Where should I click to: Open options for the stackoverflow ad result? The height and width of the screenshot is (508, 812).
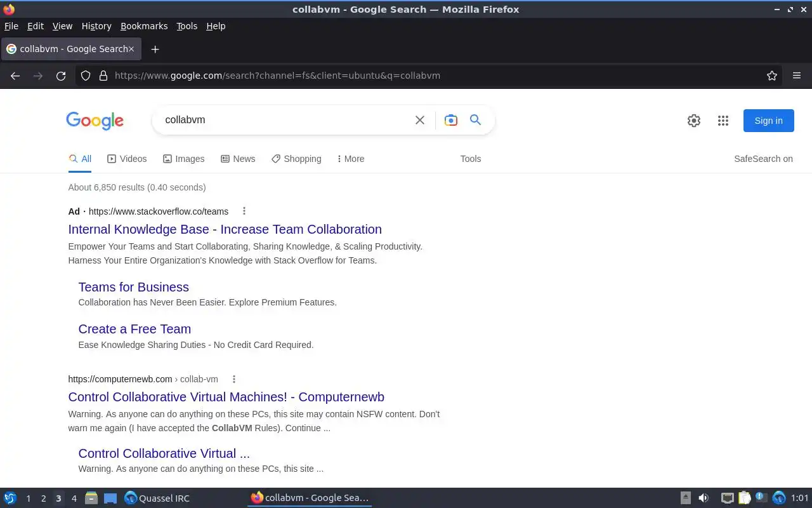(244, 211)
